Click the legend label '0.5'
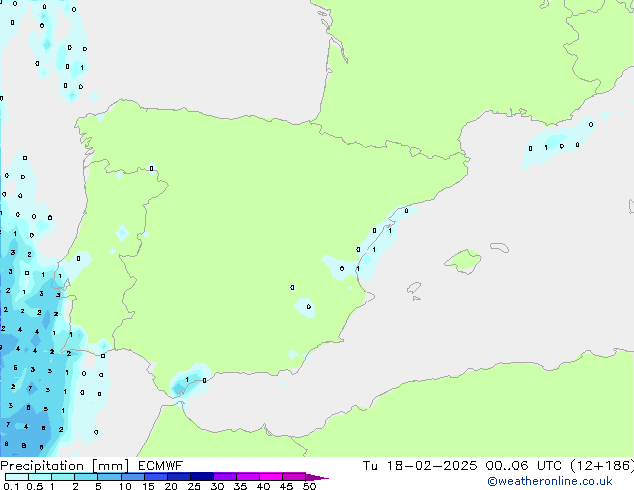Viewport: 634px width, 490px height. point(34,486)
